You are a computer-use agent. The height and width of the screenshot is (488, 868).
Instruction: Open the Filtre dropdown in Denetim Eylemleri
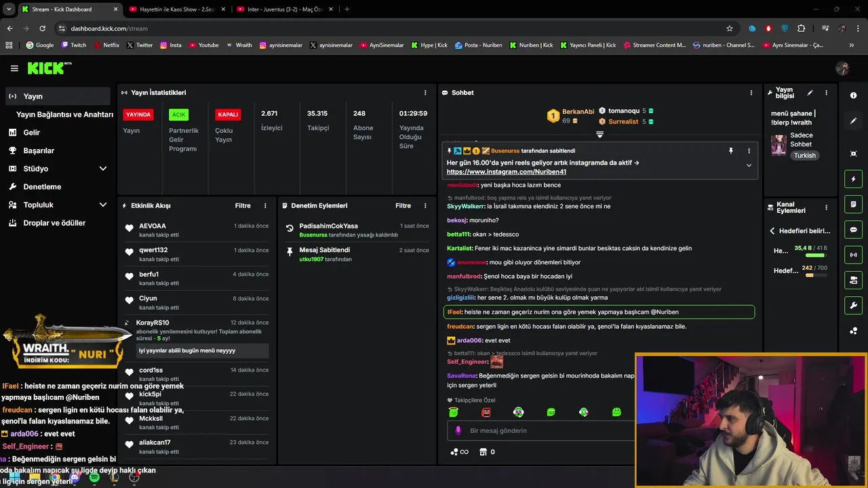pos(403,205)
